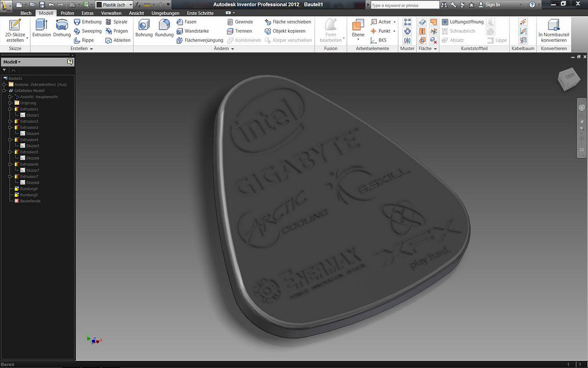
Task: Select the Fasen chamfer tool
Action: click(187, 22)
